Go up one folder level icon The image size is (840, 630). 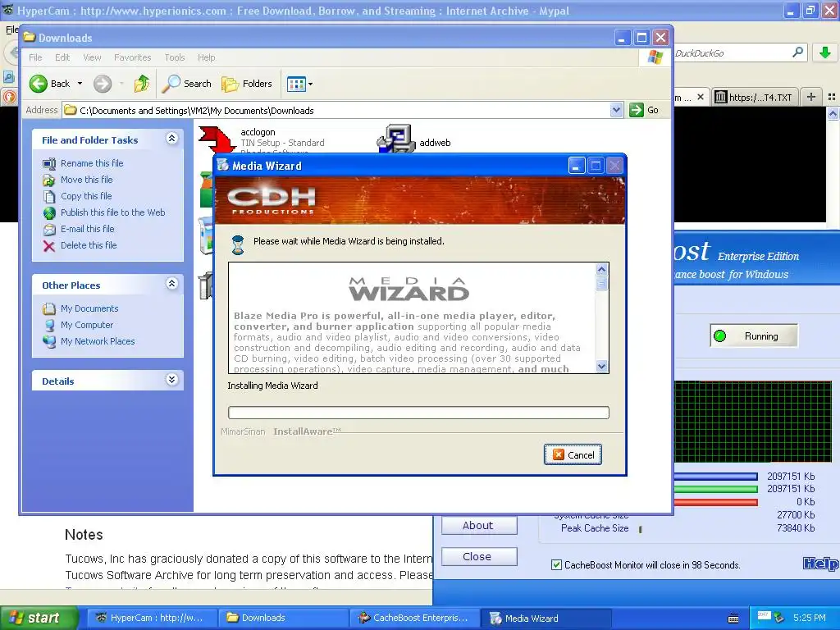tap(142, 84)
